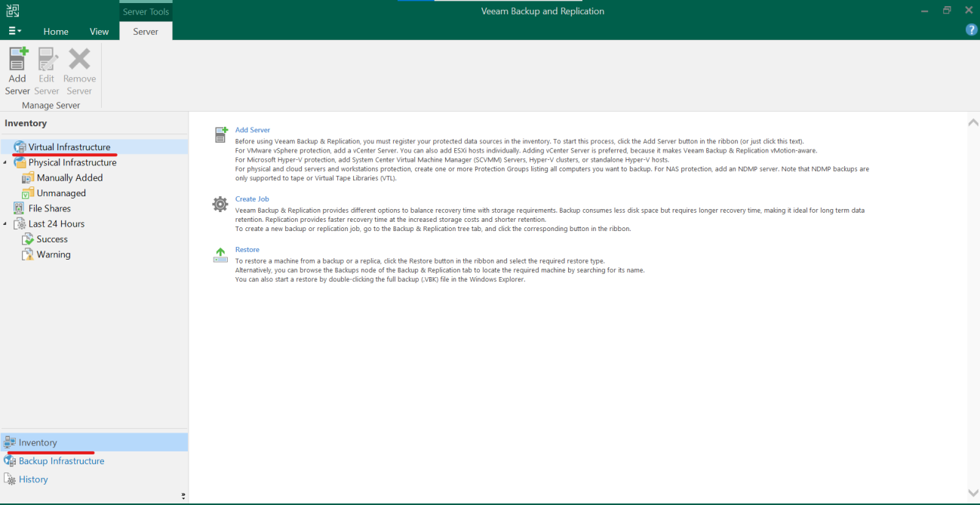980x505 pixels.
Task: Click the scroll up arrow in content pane
Action: click(972, 122)
